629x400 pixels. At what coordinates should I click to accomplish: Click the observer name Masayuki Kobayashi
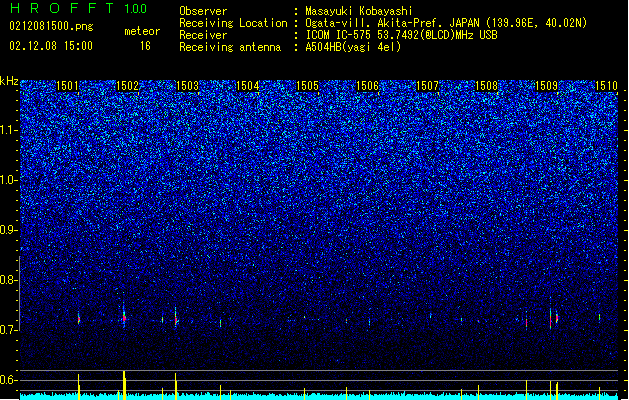coord(359,11)
